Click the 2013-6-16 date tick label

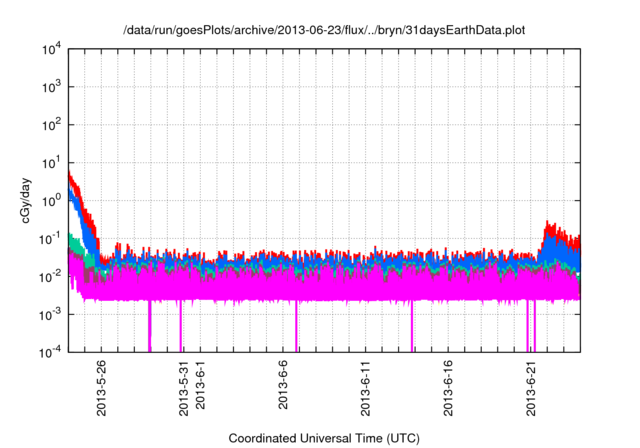(448, 388)
